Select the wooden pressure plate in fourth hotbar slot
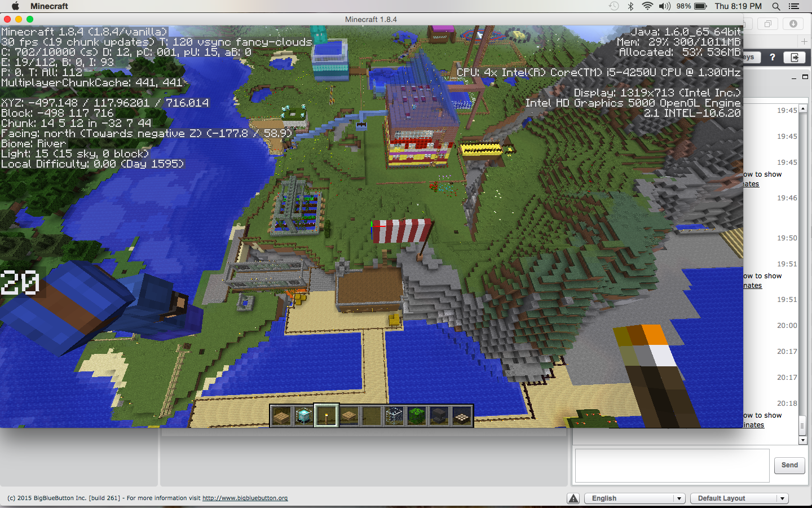This screenshot has height=508, width=812. pyautogui.click(x=349, y=416)
